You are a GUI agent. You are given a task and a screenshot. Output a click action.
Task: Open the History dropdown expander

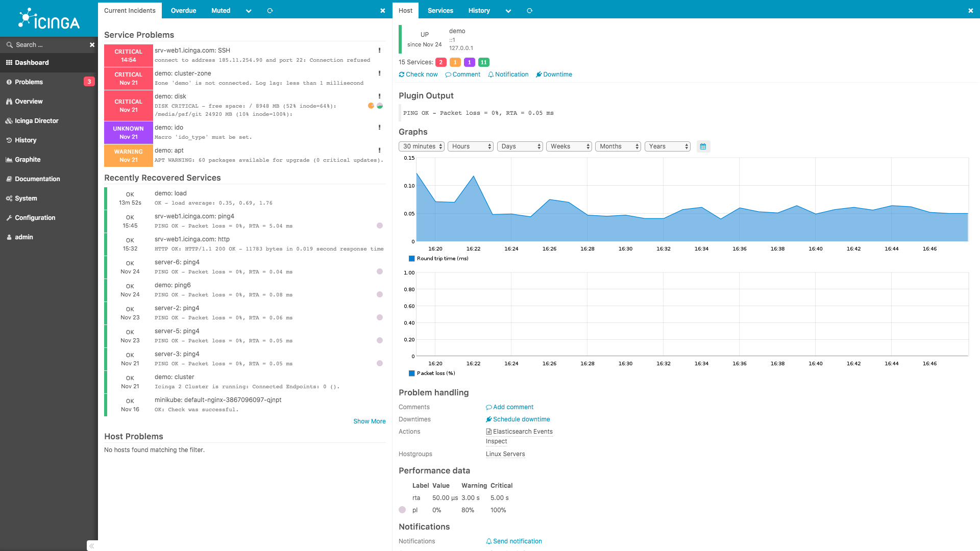(x=508, y=10)
